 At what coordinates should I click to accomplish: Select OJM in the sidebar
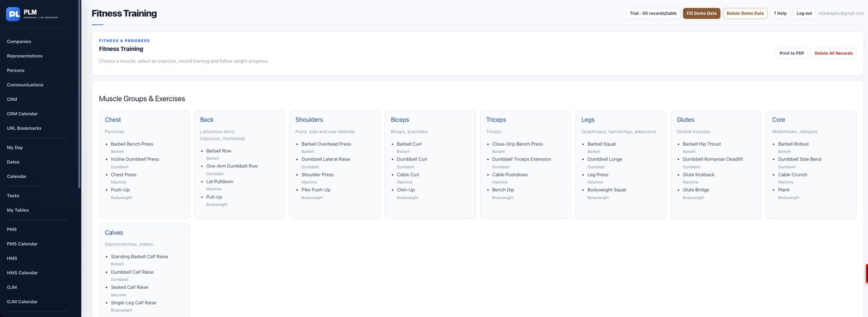point(12,287)
